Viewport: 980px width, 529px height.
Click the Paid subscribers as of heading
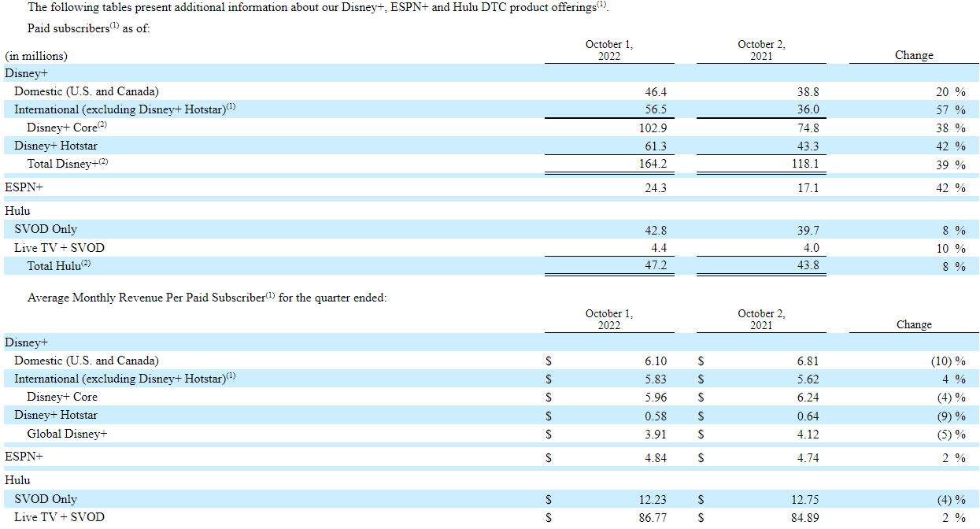[x=88, y=28]
